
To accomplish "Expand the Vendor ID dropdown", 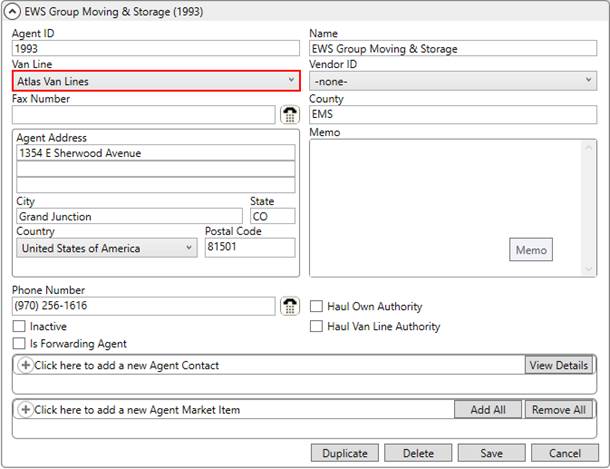I will (453, 81).
